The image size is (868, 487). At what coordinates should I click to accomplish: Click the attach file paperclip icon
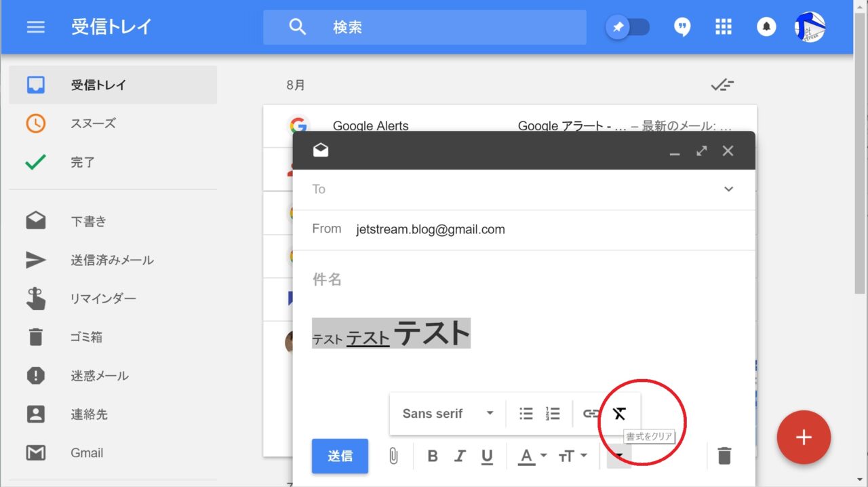tap(393, 456)
